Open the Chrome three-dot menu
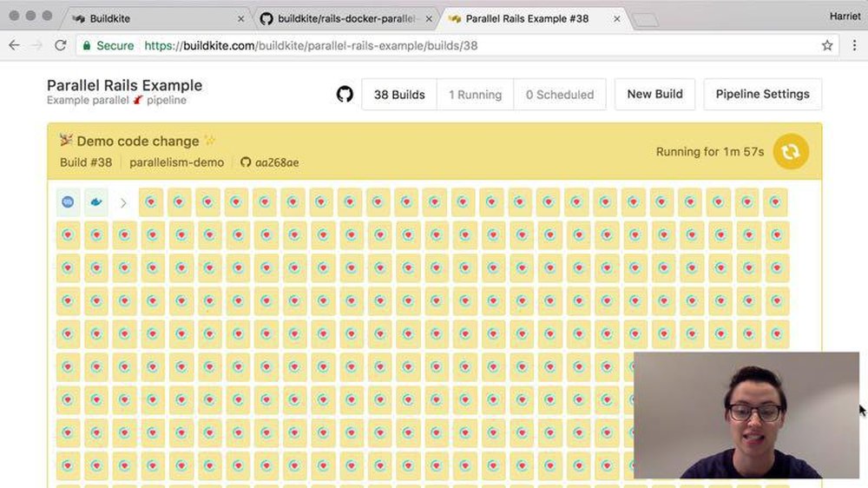Viewport: 868px width, 488px height. coord(854,45)
